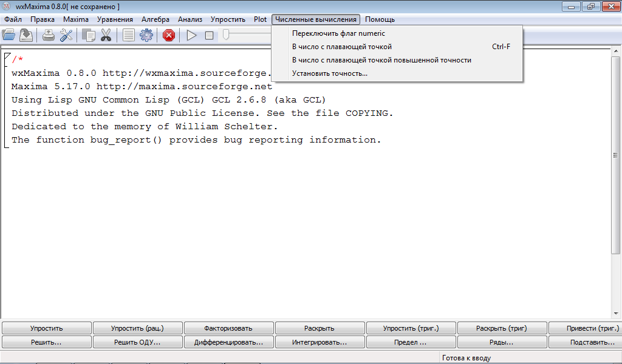
Task: Click the Раскрыть (триг) button
Action: 502,328
